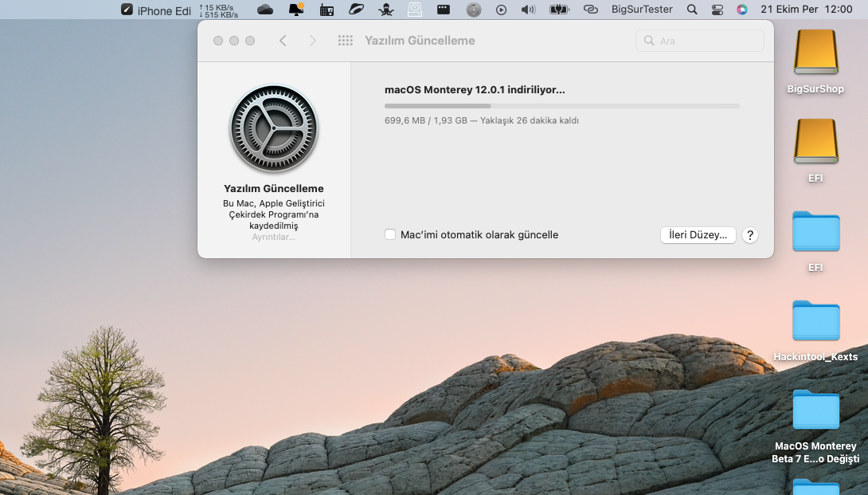Click the macOS Monterey download progress bar

(561, 106)
